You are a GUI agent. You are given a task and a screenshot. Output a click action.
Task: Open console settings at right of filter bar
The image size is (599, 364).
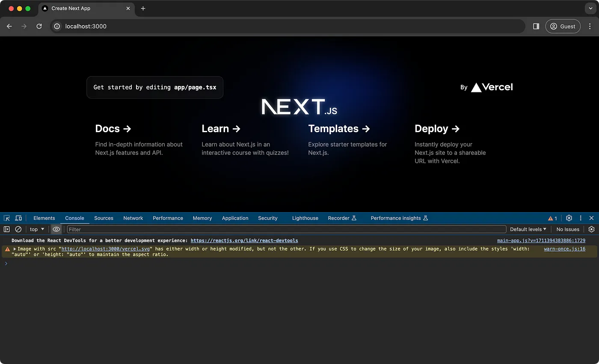click(x=592, y=229)
